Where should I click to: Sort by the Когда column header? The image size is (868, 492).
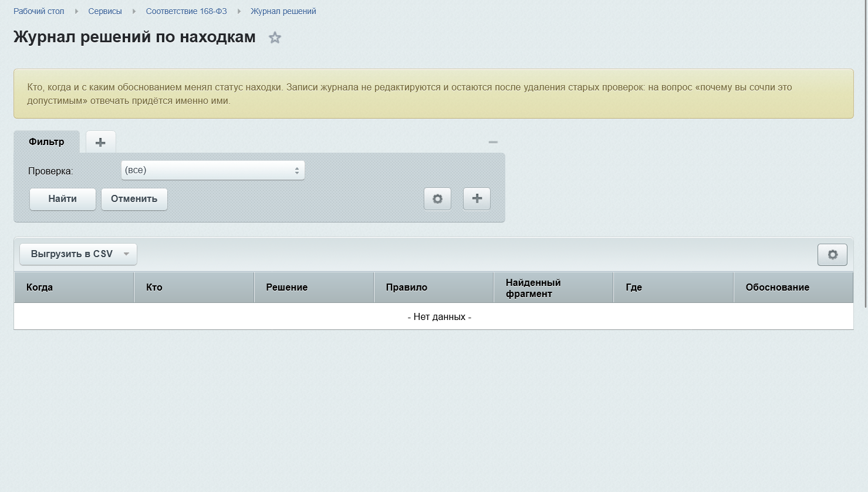(74, 288)
